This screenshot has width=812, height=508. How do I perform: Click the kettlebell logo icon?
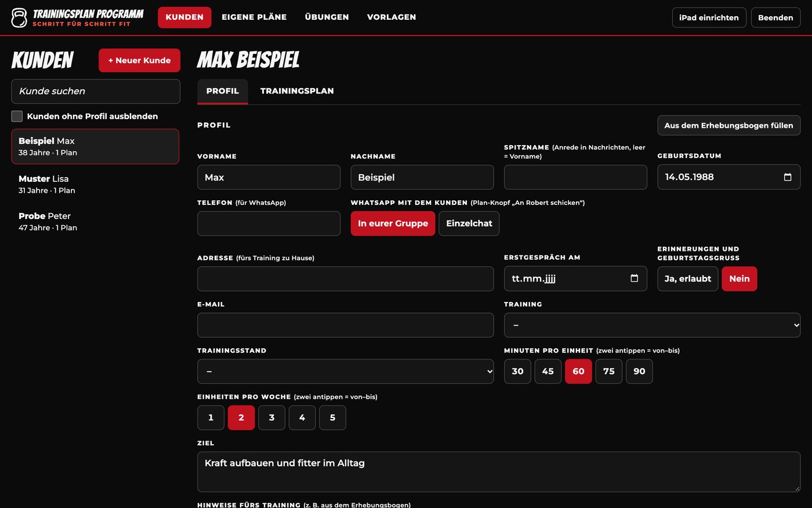point(19,18)
